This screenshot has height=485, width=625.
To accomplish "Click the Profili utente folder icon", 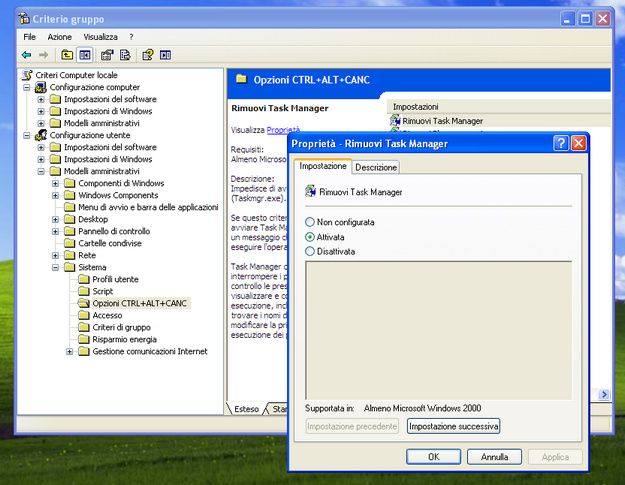I will point(84,279).
